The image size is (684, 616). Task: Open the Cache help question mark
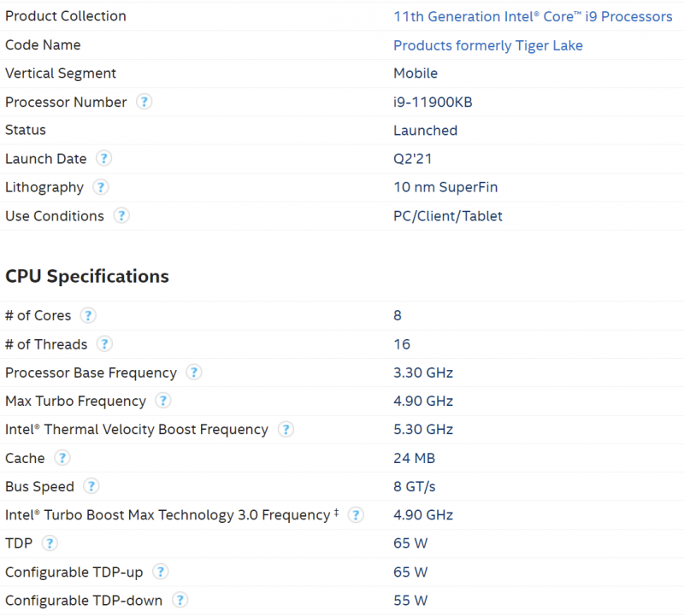62,458
